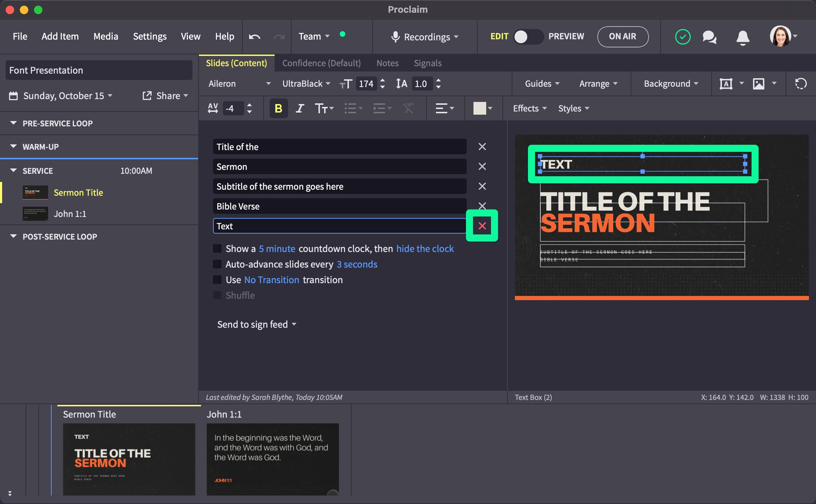816x504 pixels.
Task: Open the chat bubbles icon
Action: 709,37
